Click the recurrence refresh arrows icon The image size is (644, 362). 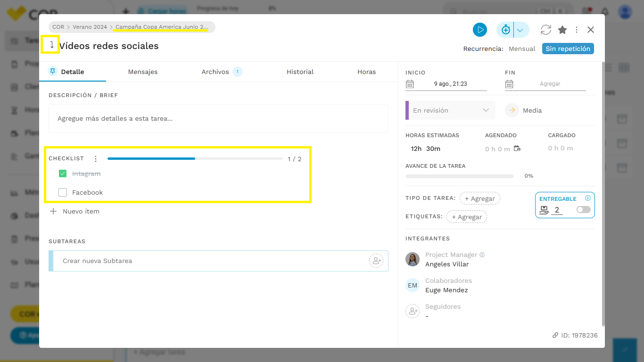point(546,30)
